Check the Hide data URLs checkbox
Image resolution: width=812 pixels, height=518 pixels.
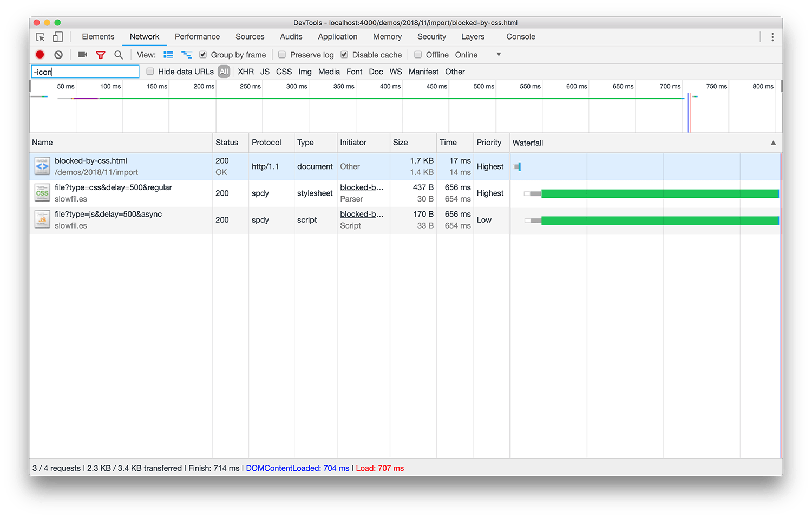coord(150,72)
